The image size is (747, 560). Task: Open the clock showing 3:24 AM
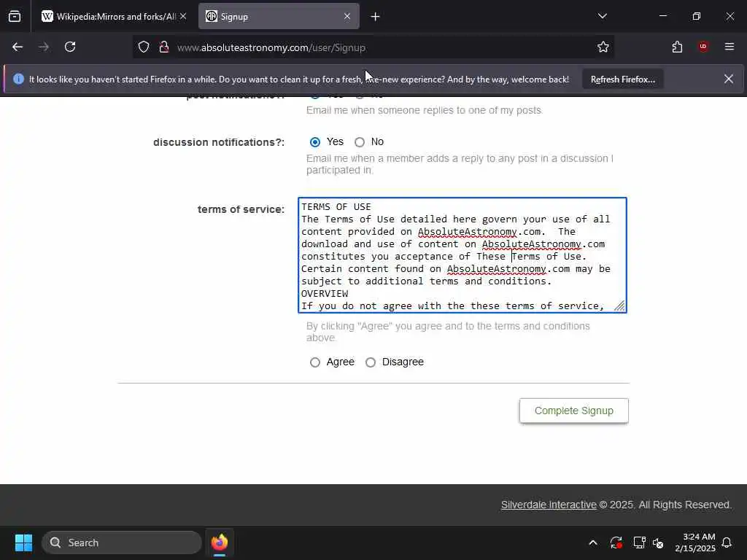695,542
